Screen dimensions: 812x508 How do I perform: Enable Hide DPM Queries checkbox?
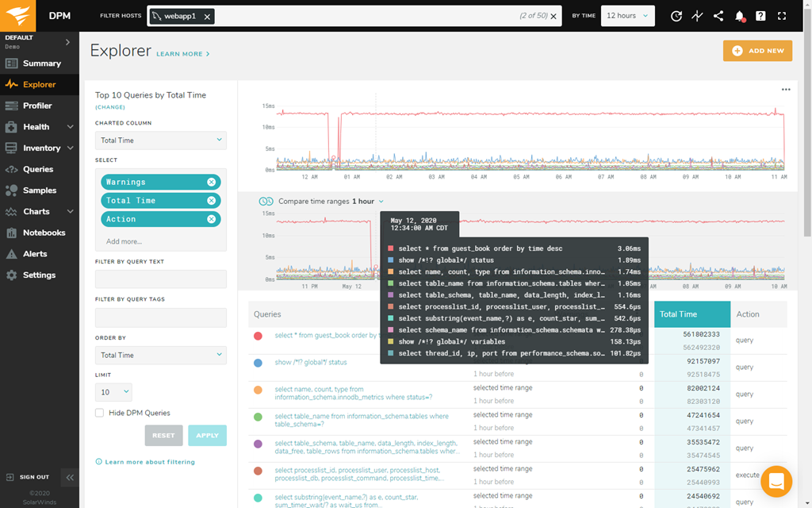[99, 413]
